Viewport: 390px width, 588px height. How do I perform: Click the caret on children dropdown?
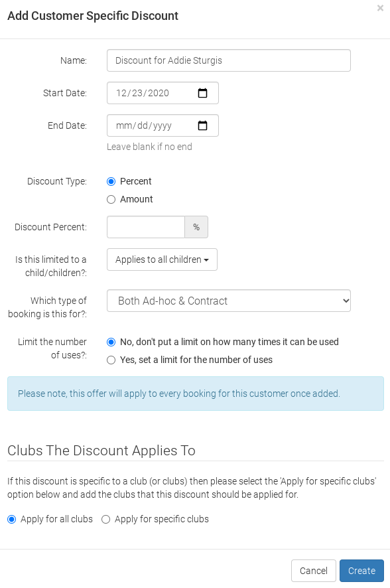click(206, 260)
